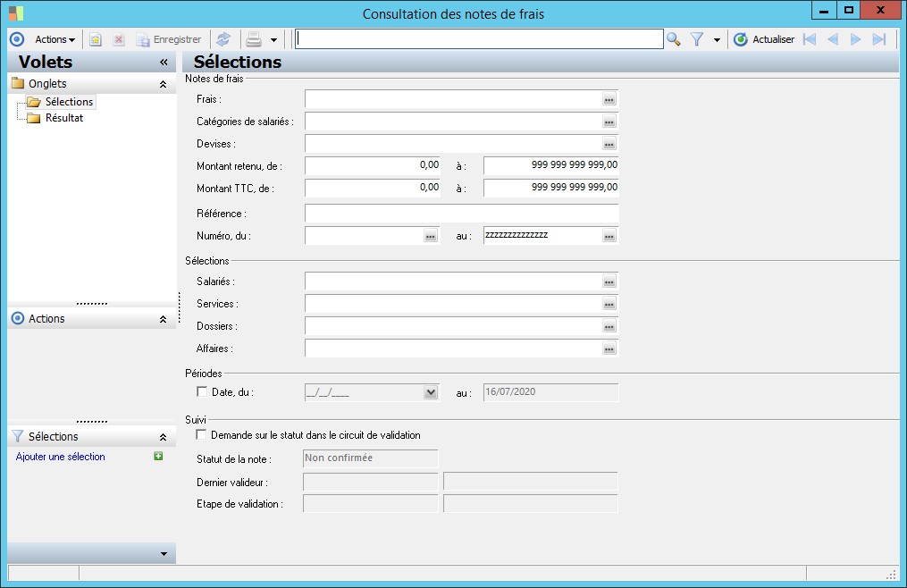907x588 pixels.
Task: Expand the printer options dropdown arrow
Action: [x=273, y=39]
